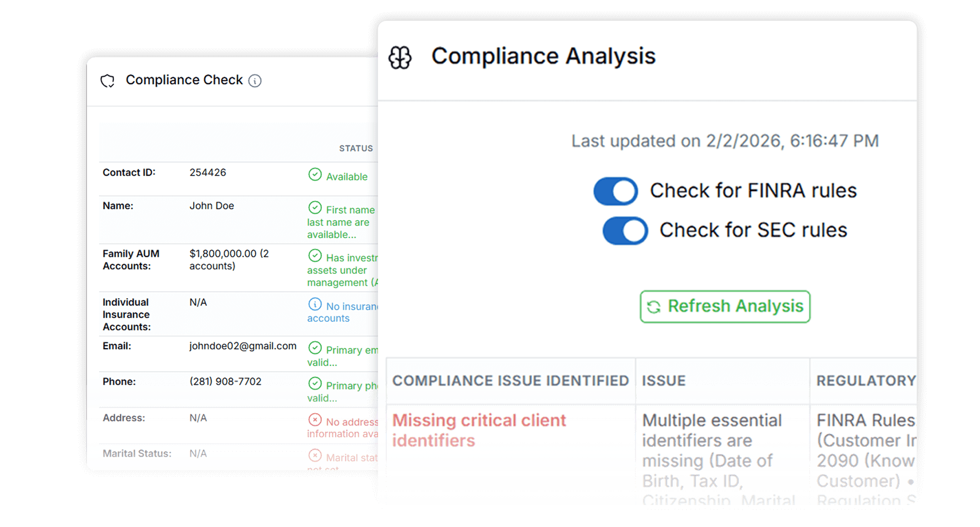The image size is (980, 527).
Task: Click the red X icon for Address
Action: pyautogui.click(x=315, y=420)
